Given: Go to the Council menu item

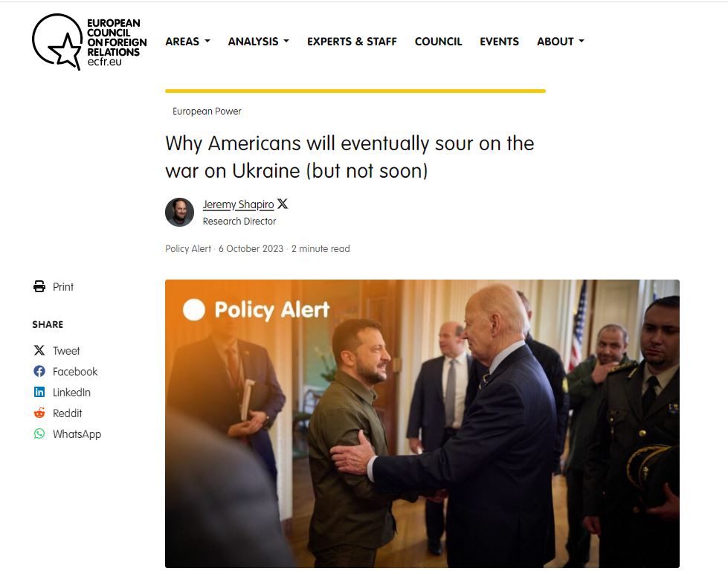Looking at the screenshot, I should 438,42.
